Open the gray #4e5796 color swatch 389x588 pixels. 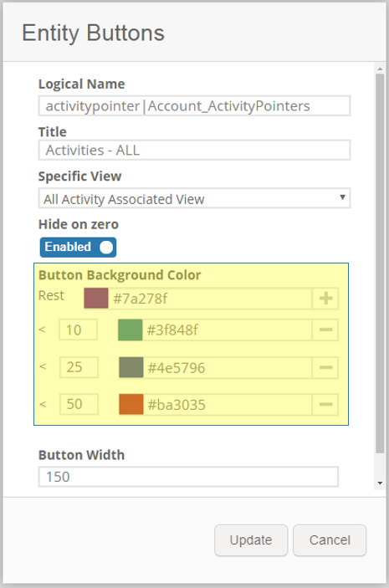(131, 367)
